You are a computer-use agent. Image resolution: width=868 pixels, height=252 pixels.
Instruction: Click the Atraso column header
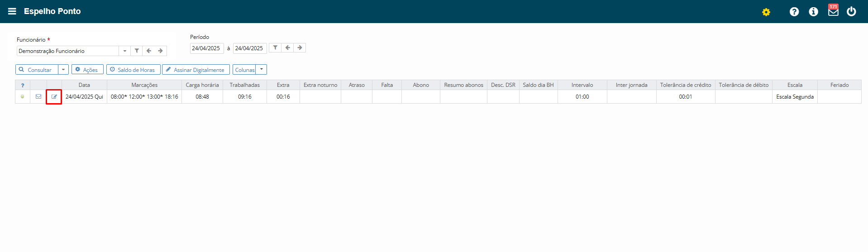[357, 85]
